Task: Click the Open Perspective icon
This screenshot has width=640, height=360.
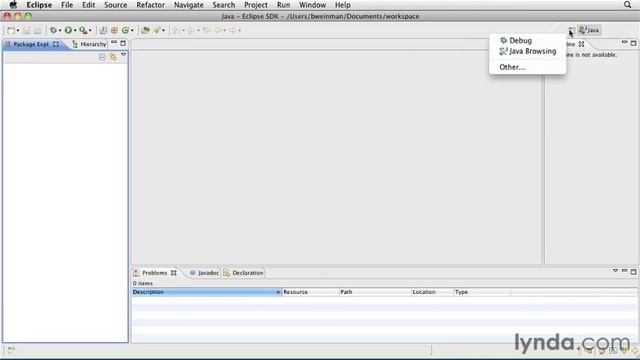Action: pos(572,30)
